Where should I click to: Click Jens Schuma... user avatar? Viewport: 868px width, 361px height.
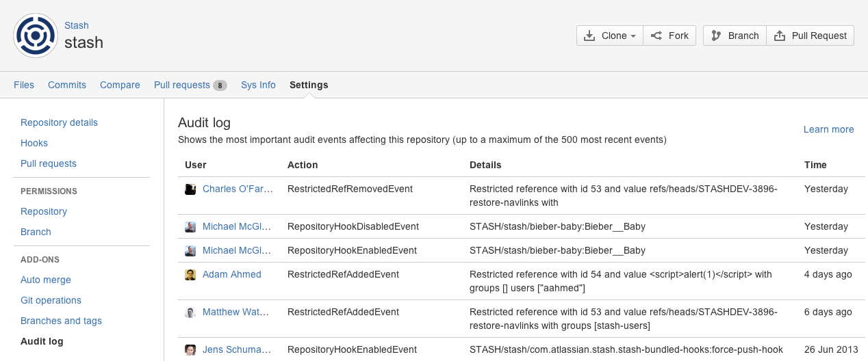[x=190, y=350]
